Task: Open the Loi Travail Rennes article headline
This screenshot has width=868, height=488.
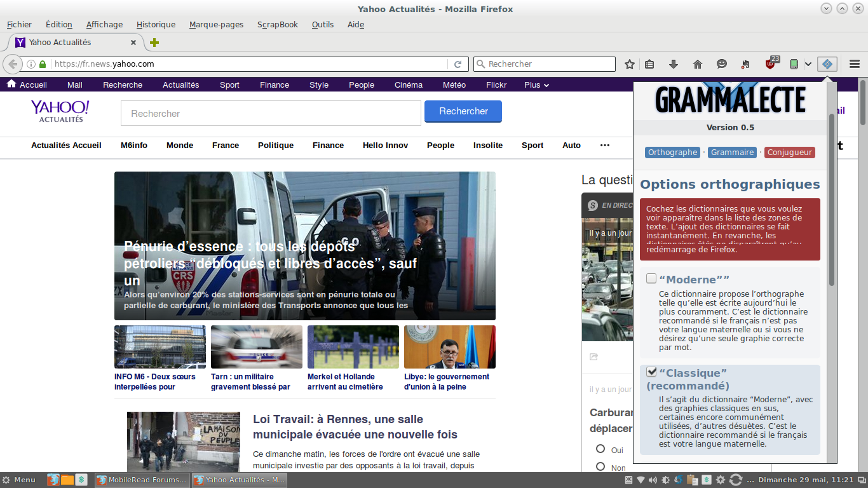Action: [355, 427]
